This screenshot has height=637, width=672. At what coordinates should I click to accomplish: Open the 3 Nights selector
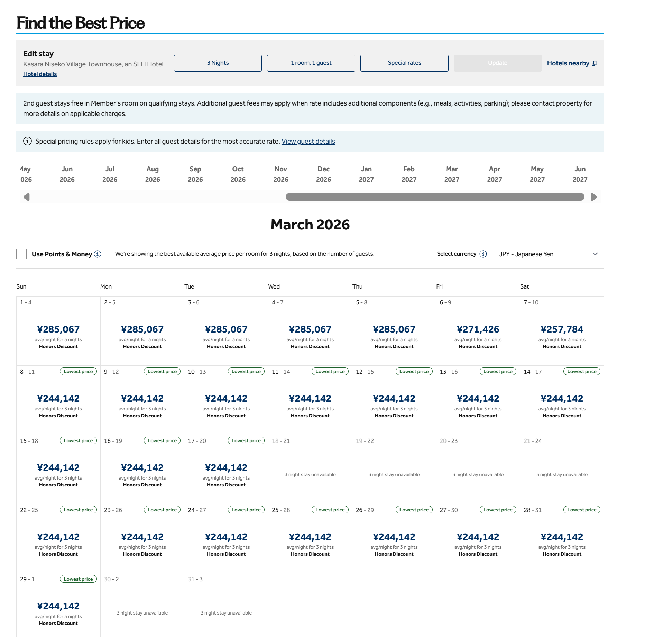coord(218,63)
